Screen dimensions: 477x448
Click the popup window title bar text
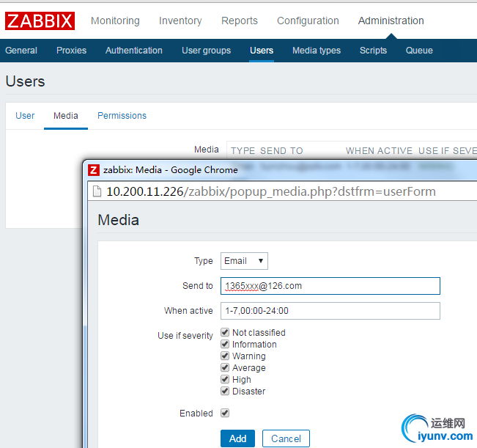(170, 170)
